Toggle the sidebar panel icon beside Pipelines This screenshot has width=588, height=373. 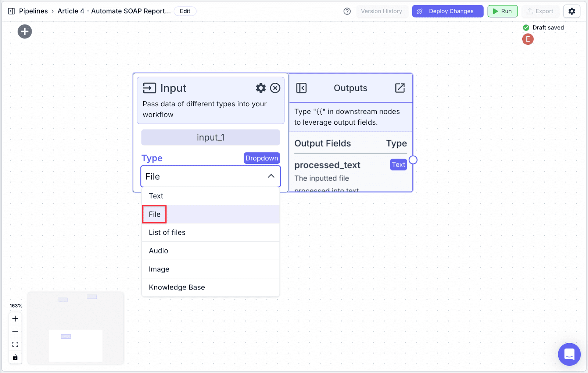11,11
